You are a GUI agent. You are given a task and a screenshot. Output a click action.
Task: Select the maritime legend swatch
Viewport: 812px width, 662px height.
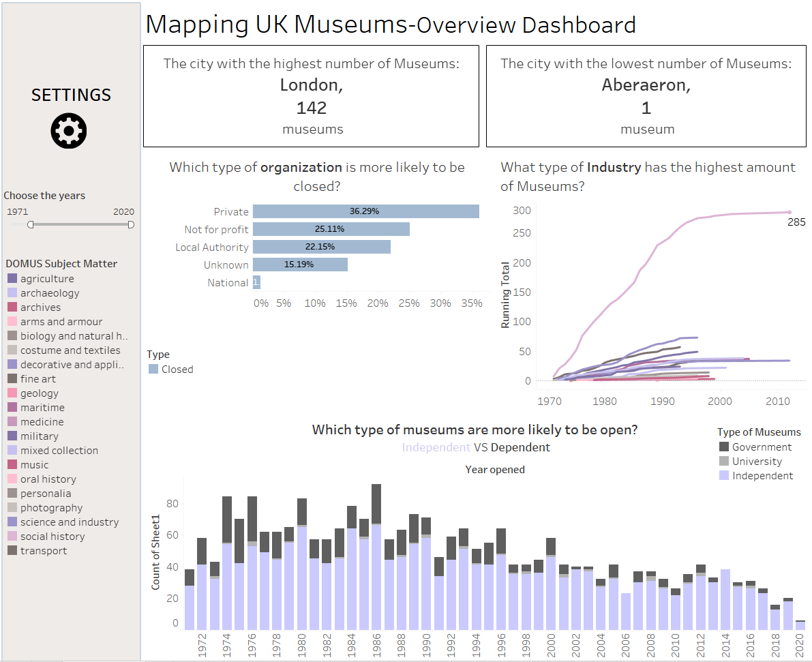(x=12, y=408)
